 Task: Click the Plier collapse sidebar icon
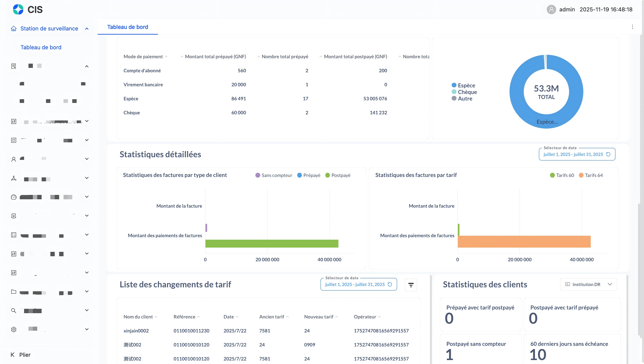point(12,355)
